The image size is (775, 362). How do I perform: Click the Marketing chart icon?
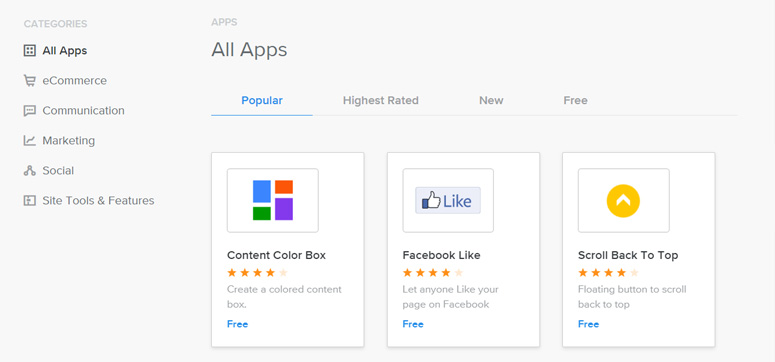pyautogui.click(x=30, y=140)
